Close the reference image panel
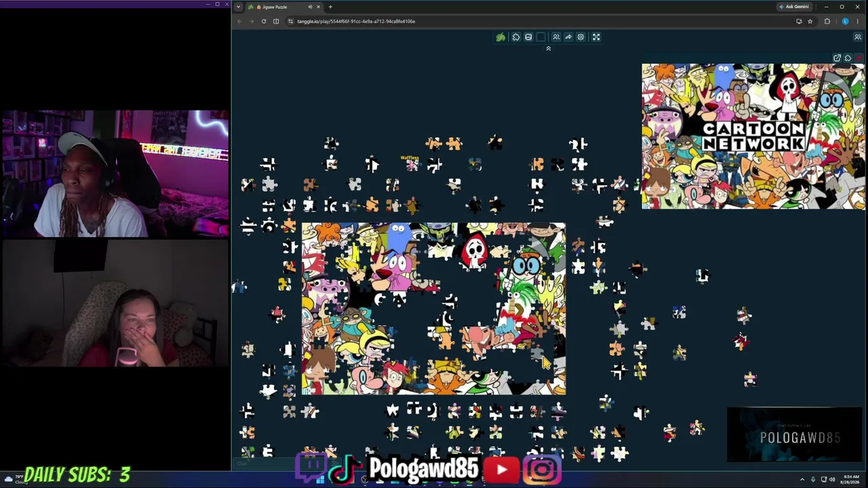868x488 pixels. 859,58
